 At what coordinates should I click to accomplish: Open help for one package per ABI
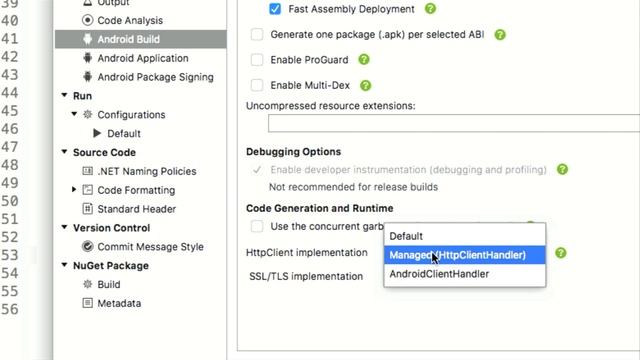coord(500,35)
